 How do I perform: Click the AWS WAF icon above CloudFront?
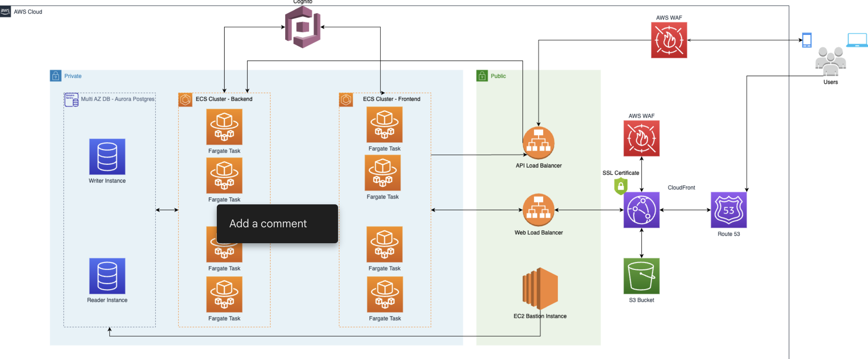[641, 138]
